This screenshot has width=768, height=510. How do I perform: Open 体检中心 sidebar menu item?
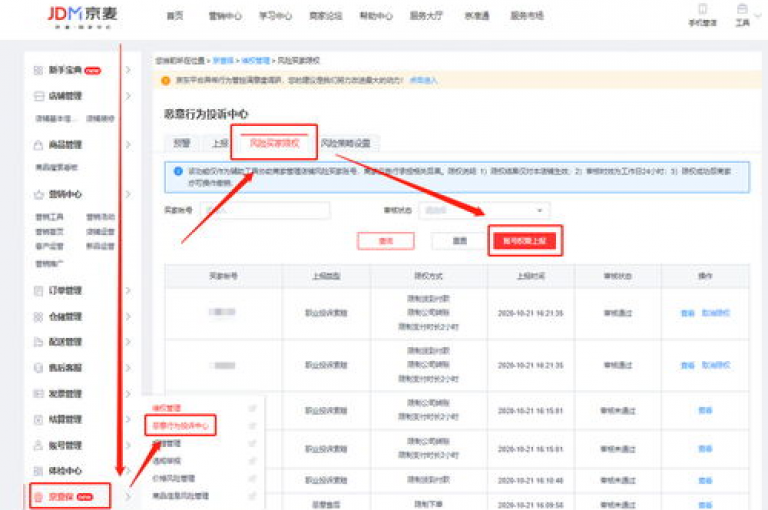(x=65, y=471)
